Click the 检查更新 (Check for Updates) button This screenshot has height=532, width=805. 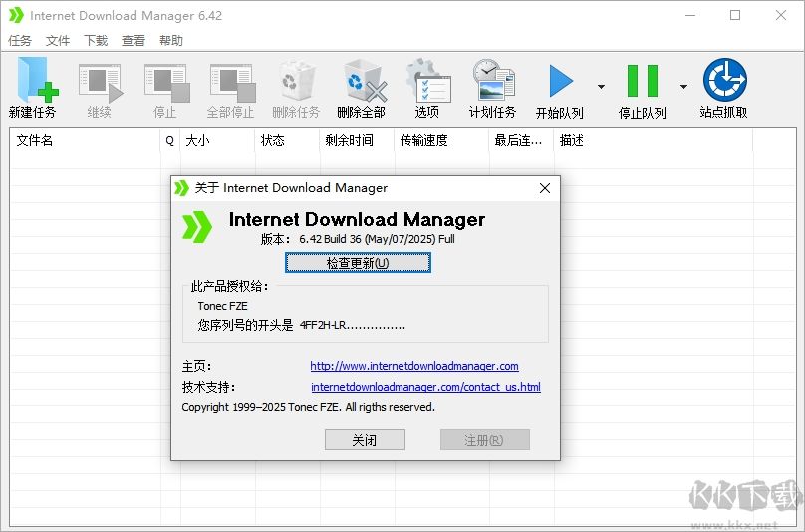[358, 263]
